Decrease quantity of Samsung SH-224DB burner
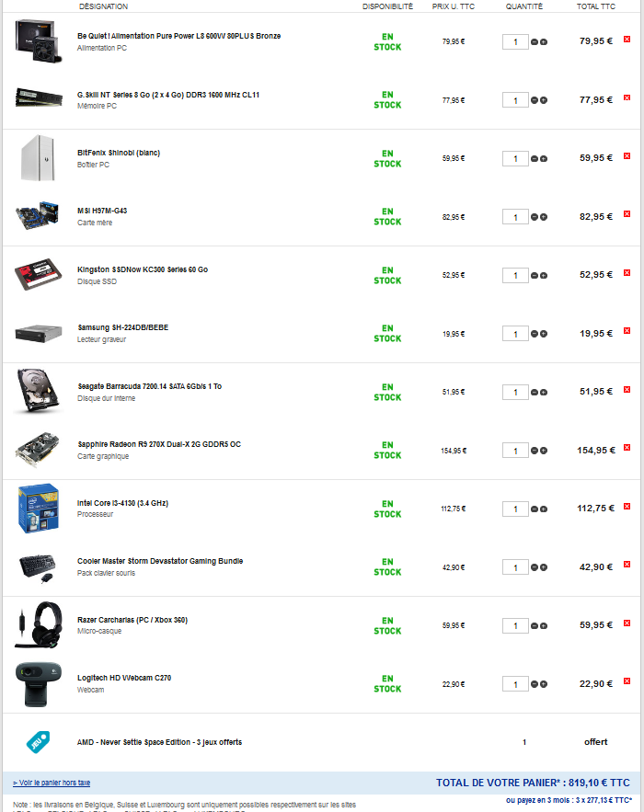Viewport: 644px width, 812px height. coord(535,334)
